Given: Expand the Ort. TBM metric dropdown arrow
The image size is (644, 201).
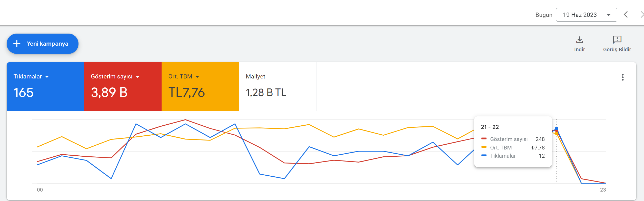Looking at the screenshot, I should 197,77.
